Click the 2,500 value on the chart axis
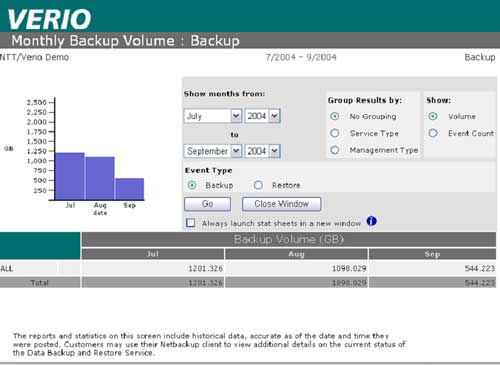Image resolution: width=500 pixels, height=365 pixels. point(37,102)
